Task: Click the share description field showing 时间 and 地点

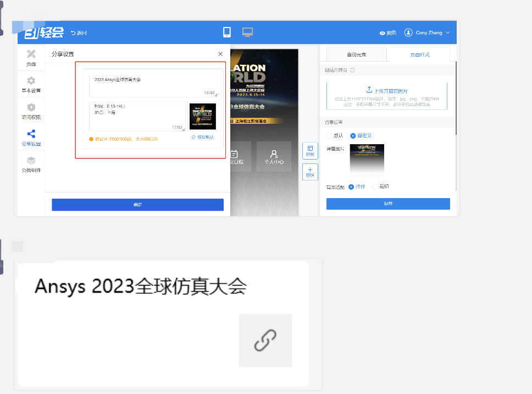Action: click(137, 116)
